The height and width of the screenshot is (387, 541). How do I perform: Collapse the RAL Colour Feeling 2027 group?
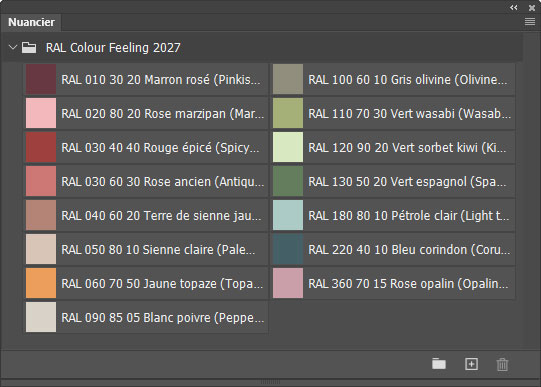click(x=13, y=47)
